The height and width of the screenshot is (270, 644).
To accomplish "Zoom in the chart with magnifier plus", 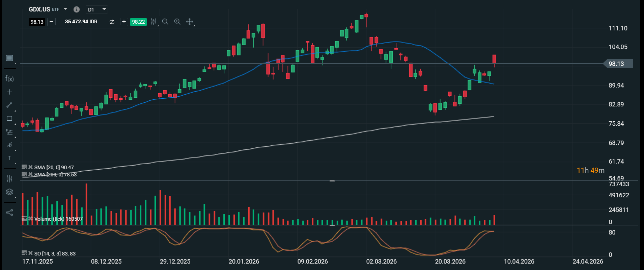I will click(177, 22).
